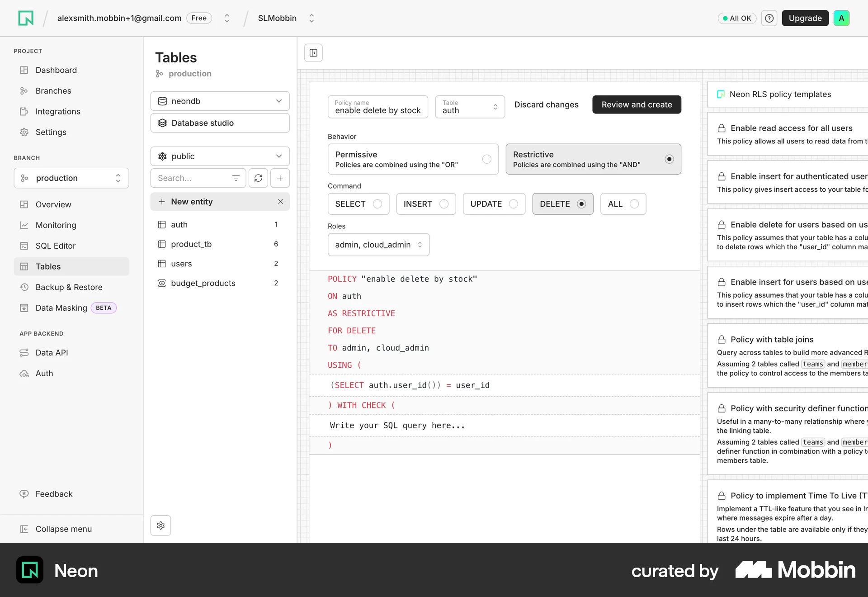Image resolution: width=868 pixels, height=597 pixels.
Task: Click the Backup & Restore icon
Action: tap(24, 287)
